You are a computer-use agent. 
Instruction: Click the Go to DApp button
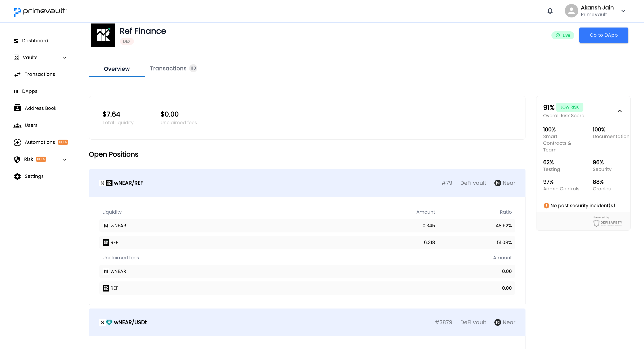click(604, 35)
